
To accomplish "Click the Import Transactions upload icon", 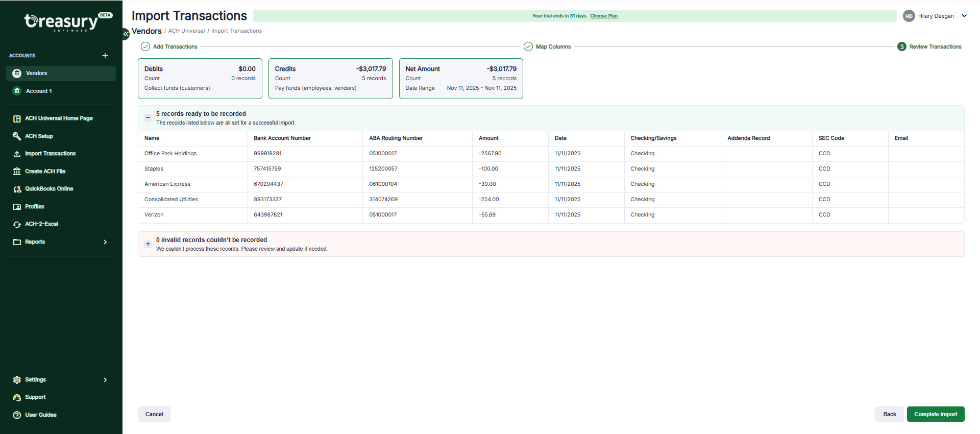I will (x=17, y=154).
